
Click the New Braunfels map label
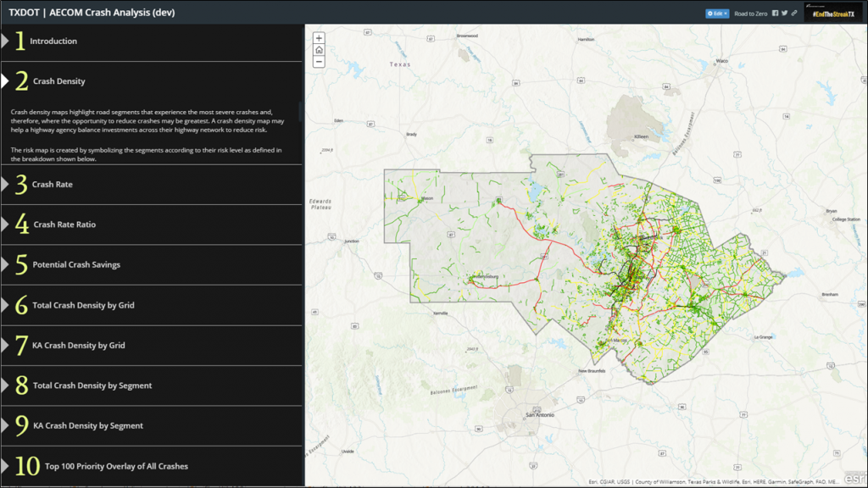(x=592, y=371)
